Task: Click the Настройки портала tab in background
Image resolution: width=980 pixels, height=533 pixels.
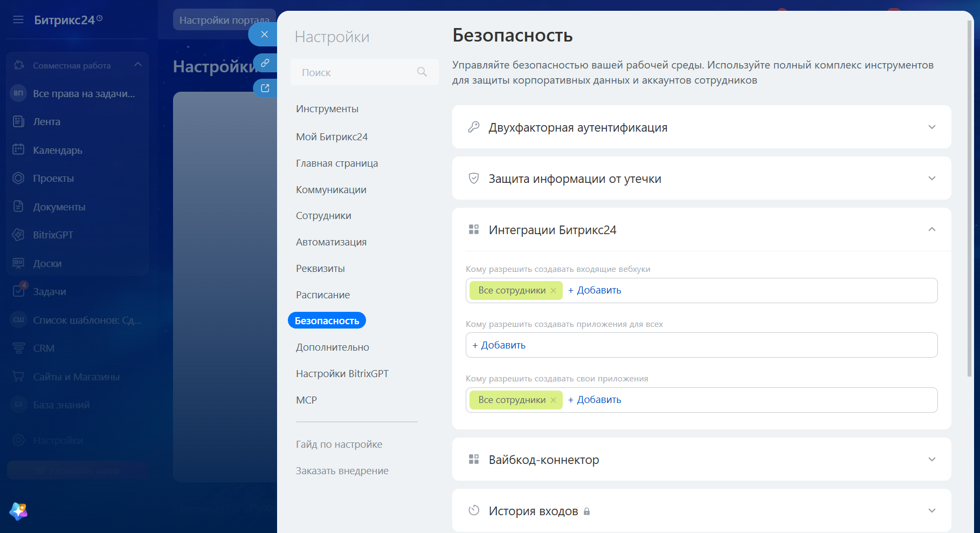Action: [224, 20]
